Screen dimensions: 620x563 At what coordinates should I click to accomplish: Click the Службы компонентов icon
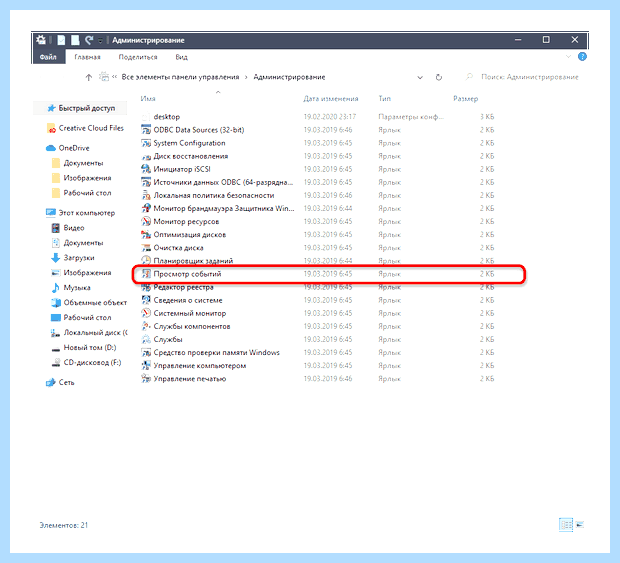click(146, 326)
